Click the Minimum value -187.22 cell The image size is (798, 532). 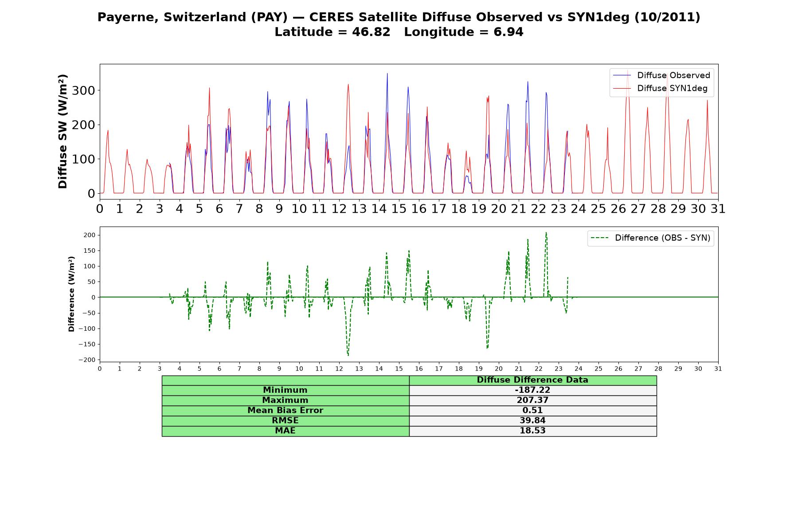[532, 390]
